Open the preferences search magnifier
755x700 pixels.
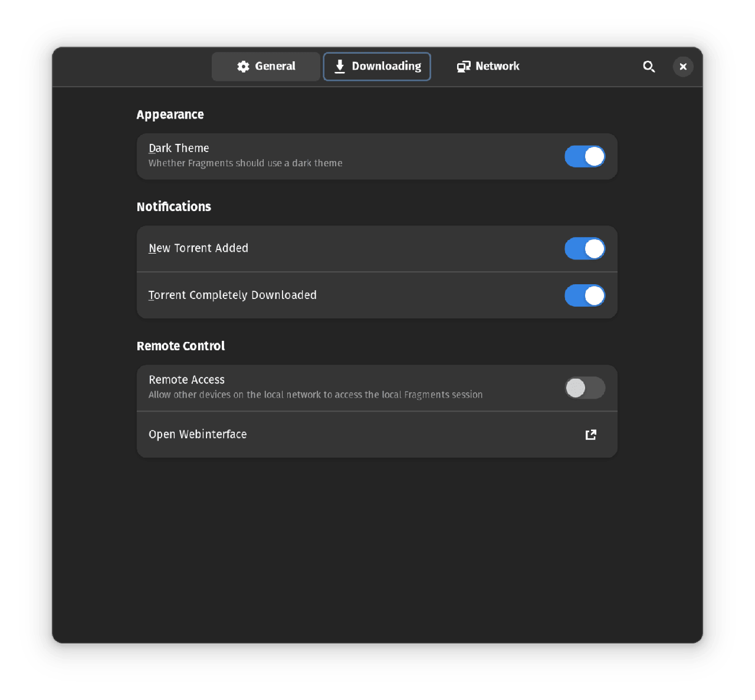point(649,67)
